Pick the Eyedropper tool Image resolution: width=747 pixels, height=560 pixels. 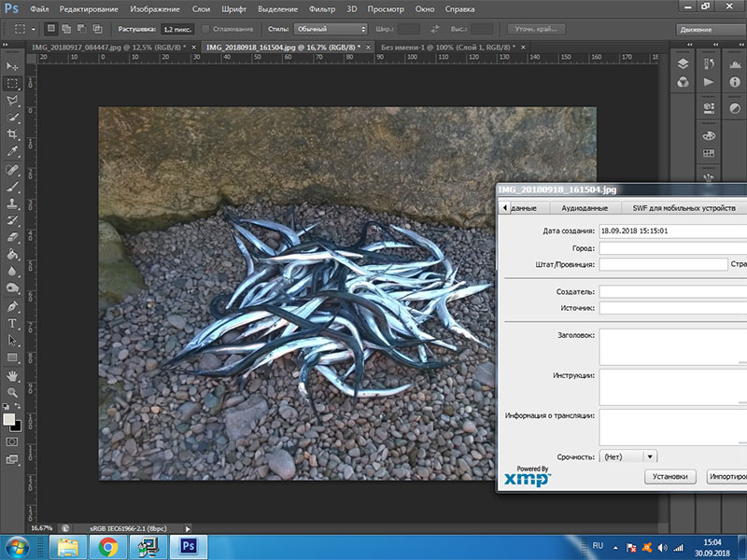coord(13,151)
